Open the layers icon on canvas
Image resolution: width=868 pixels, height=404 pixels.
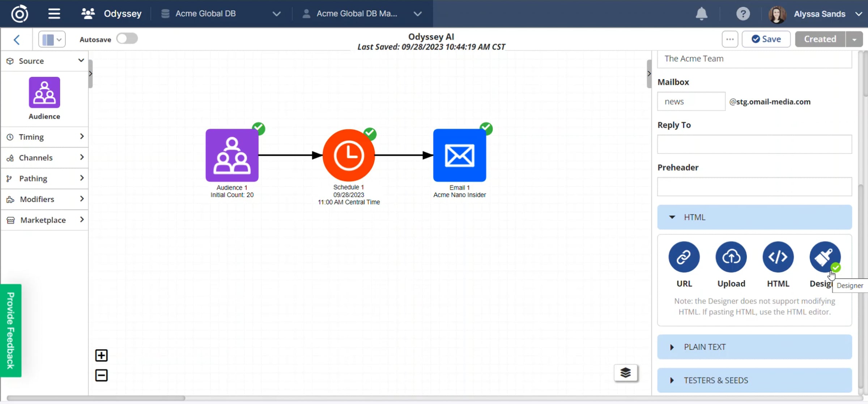pyautogui.click(x=626, y=373)
